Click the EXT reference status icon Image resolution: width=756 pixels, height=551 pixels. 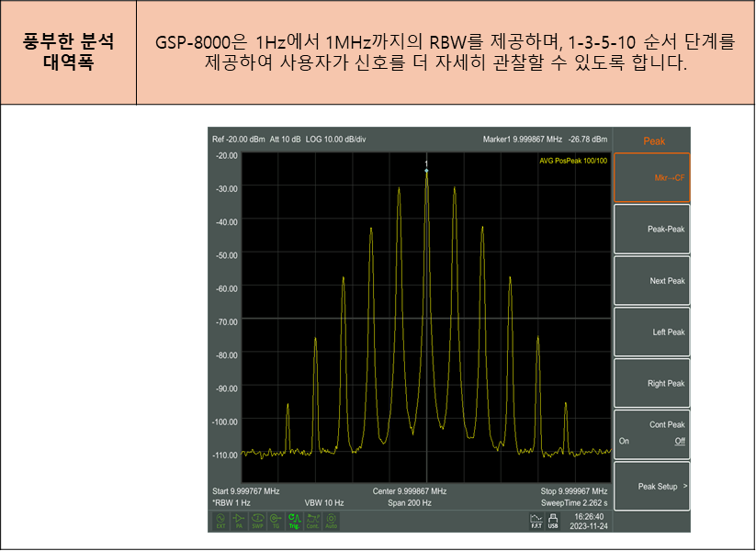pyautogui.click(x=220, y=521)
